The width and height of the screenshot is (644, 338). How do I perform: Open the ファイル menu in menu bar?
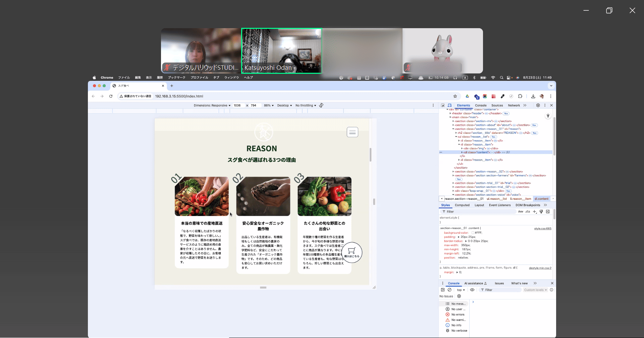coord(124,77)
